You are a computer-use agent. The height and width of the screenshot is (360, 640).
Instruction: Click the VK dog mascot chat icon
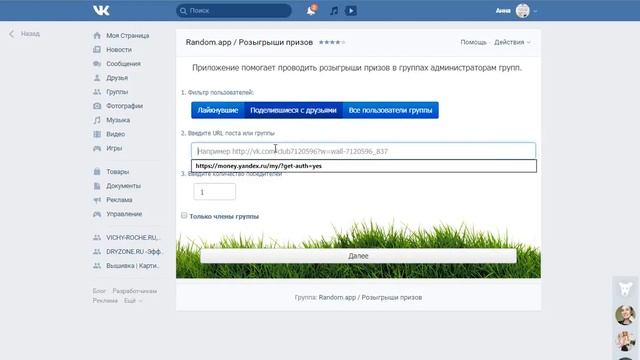point(625,289)
